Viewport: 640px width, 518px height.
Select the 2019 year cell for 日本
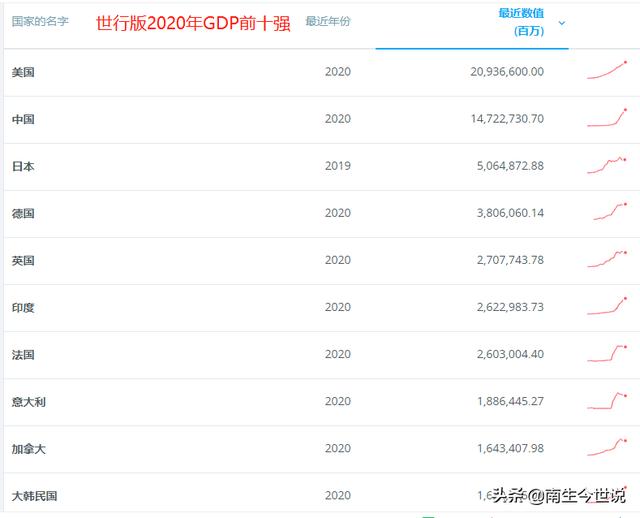coord(337,166)
